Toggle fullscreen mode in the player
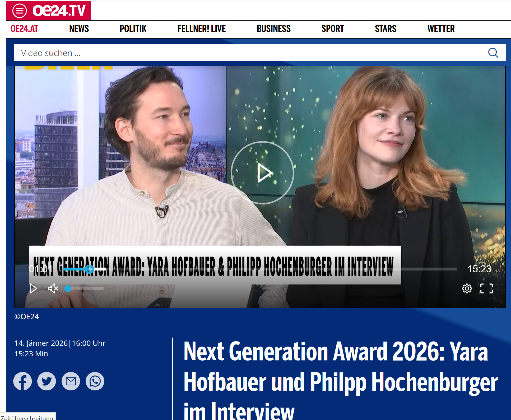The width and height of the screenshot is (511, 420). (x=486, y=288)
